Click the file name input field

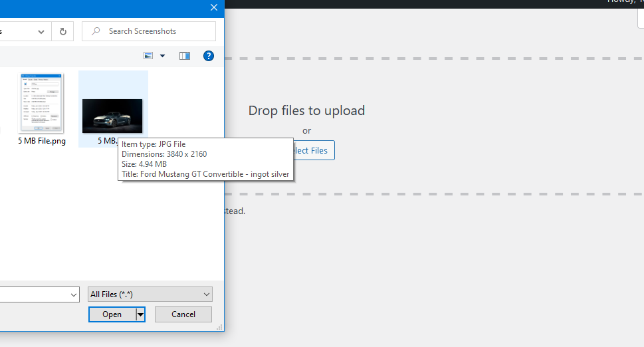(x=35, y=294)
